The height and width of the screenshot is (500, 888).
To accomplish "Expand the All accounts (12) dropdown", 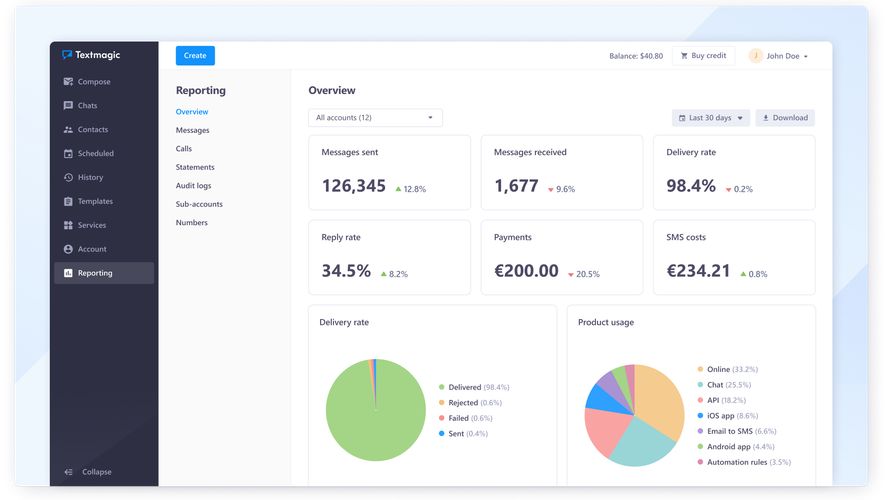I will coord(375,118).
